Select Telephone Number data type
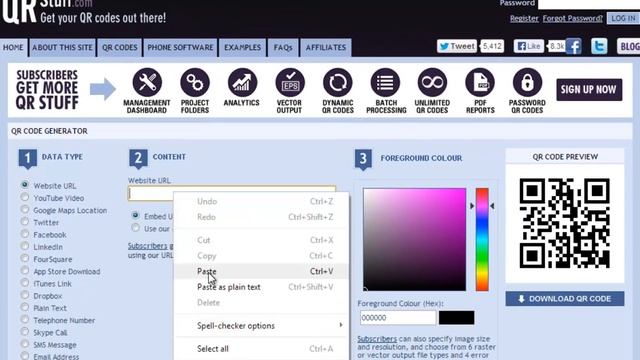This screenshot has height=360, width=640. pos(25,320)
